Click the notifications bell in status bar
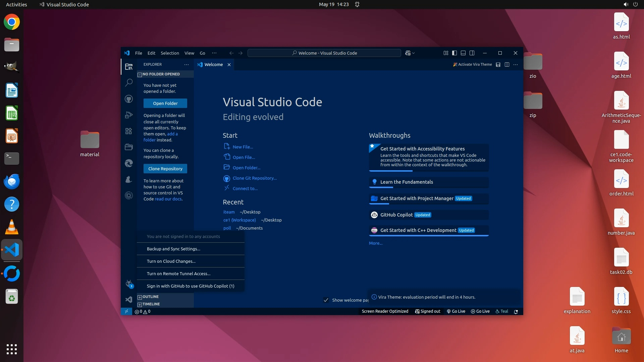 (516, 311)
